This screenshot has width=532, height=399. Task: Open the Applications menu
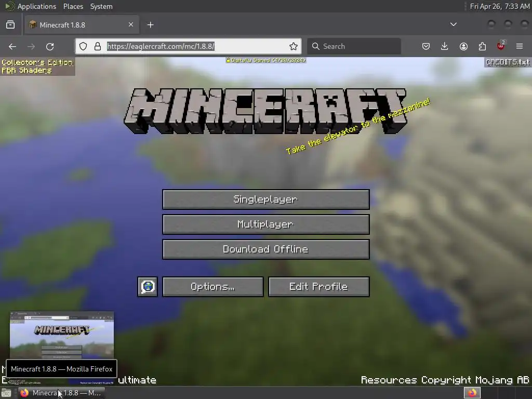point(31,6)
